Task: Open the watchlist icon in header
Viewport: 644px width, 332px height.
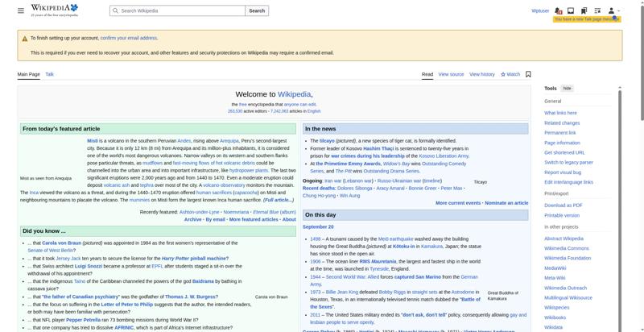Action: pyautogui.click(x=597, y=10)
